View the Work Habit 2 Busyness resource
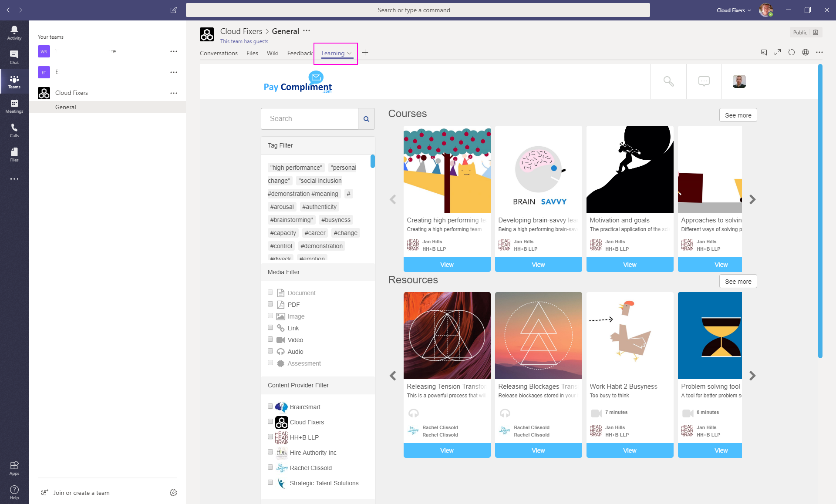Screen dimensions: 836x504 click(x=630, y=450)
